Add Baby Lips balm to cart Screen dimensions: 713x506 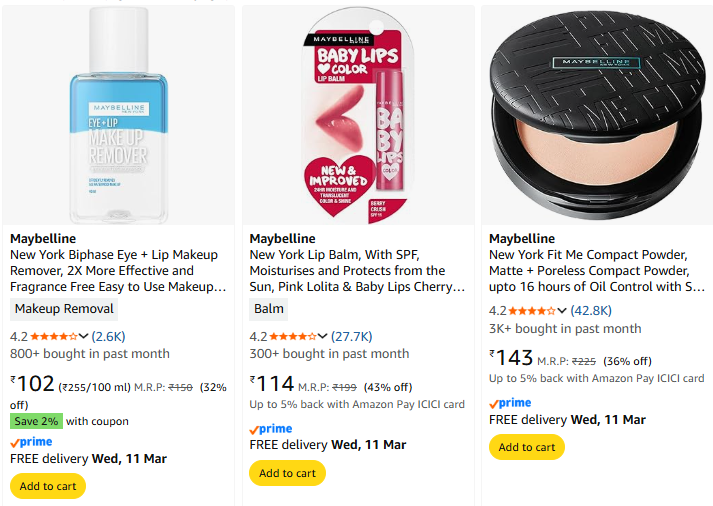[287, 473]
